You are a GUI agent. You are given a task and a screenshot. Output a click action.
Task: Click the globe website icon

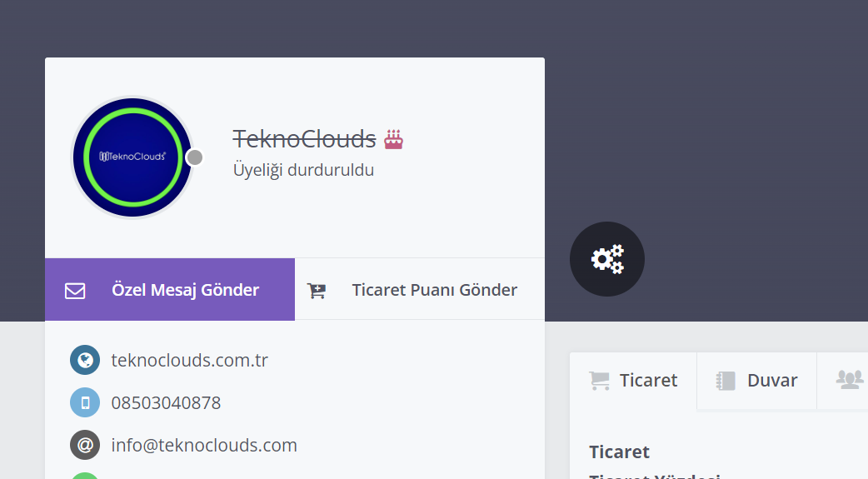85,360
